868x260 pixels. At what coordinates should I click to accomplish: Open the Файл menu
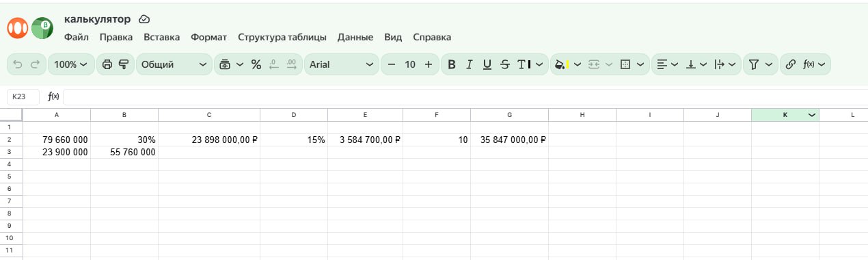[x=77, y=37]
